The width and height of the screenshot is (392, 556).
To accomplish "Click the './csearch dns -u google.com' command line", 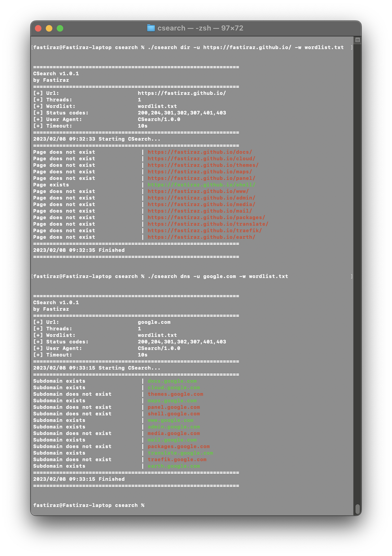I will tap(161, 276).
